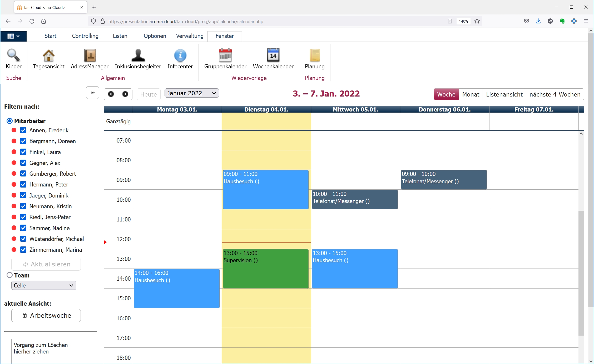Click the Arbeitswoche view button

coord(46,316)
